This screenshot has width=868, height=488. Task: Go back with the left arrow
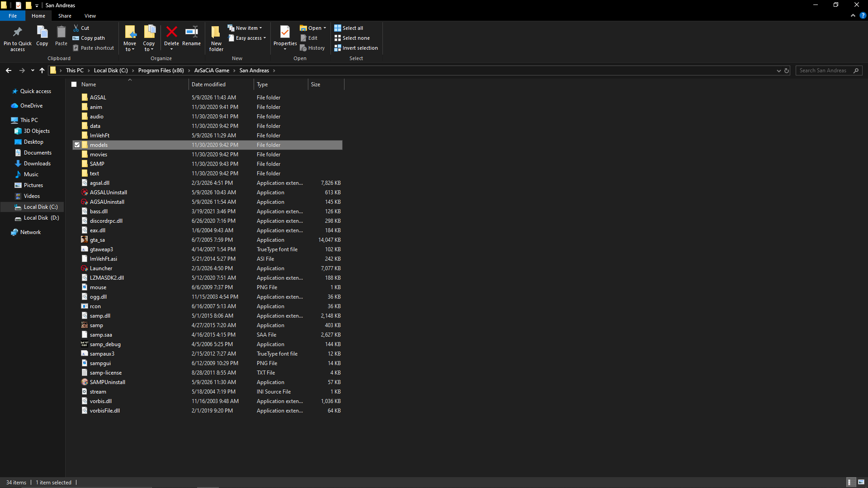pyautogui.click(x=9, y=70)
